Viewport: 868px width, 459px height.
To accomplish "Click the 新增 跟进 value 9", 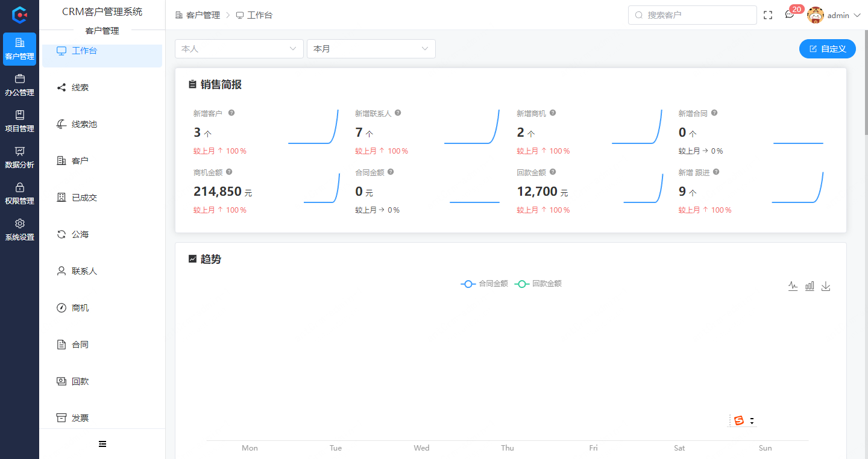I will click(x=682, y=192).
